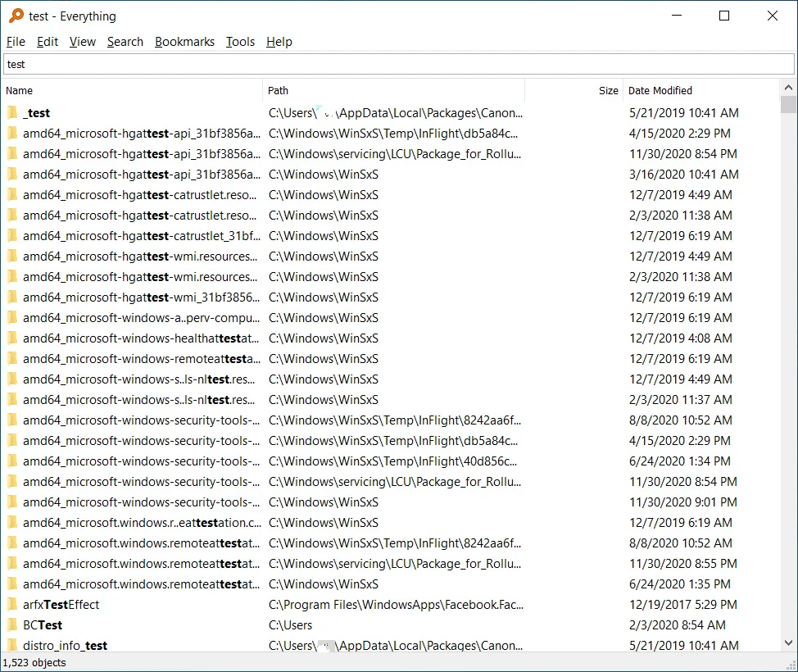Select the folder icon of BCTest
This screenshot has width=798, height=672.
[13, 624]
